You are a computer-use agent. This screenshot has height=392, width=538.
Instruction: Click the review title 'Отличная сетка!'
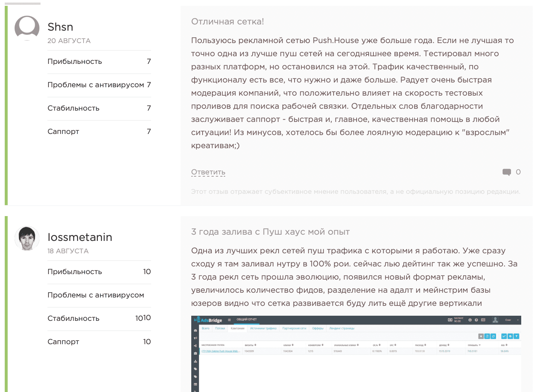pos(227,22)
